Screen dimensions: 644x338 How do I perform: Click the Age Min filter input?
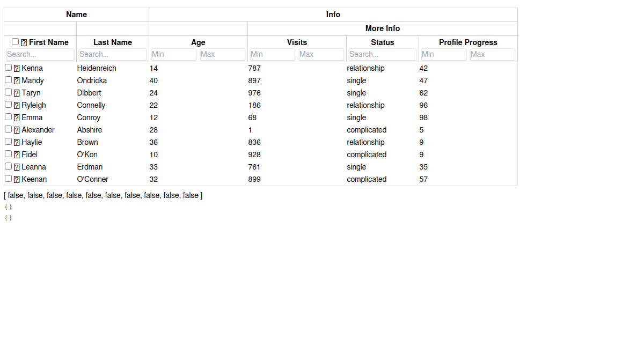click(173, 54)
